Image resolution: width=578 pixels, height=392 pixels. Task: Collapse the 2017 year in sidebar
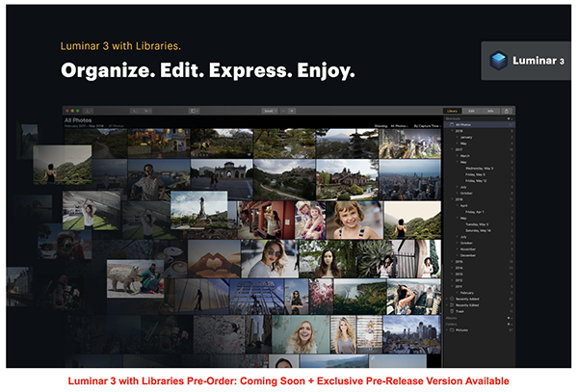453,149
